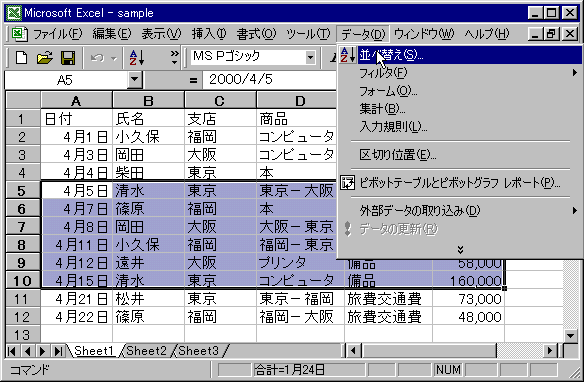
Task: Expand full Data menu with double chevron
Action: click(460, 249)
